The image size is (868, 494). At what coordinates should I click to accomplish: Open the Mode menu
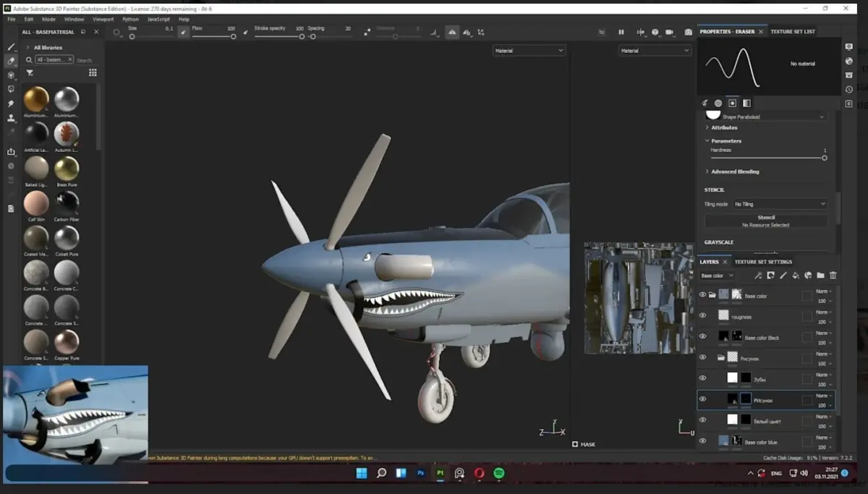pos(48,20)
